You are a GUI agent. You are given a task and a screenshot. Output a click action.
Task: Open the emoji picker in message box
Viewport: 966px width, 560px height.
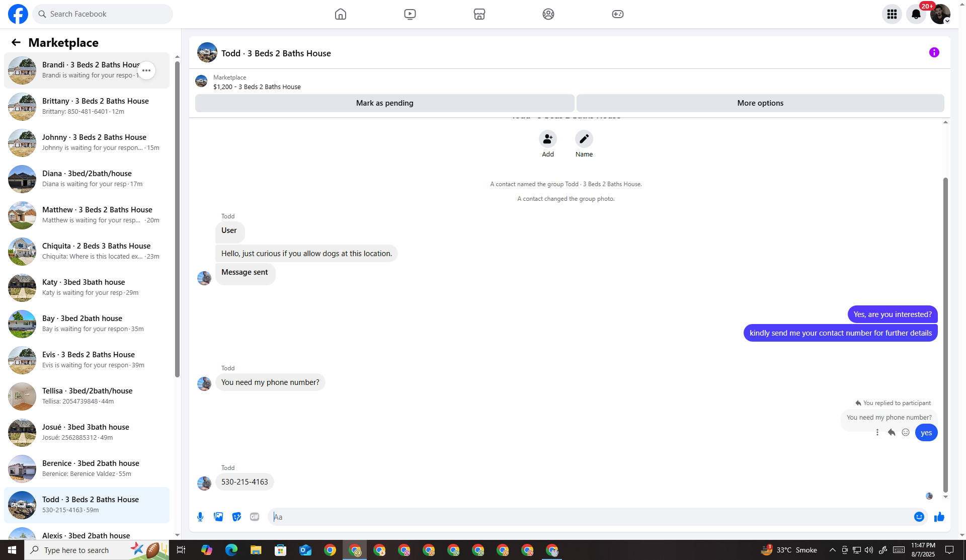point(919,517)
